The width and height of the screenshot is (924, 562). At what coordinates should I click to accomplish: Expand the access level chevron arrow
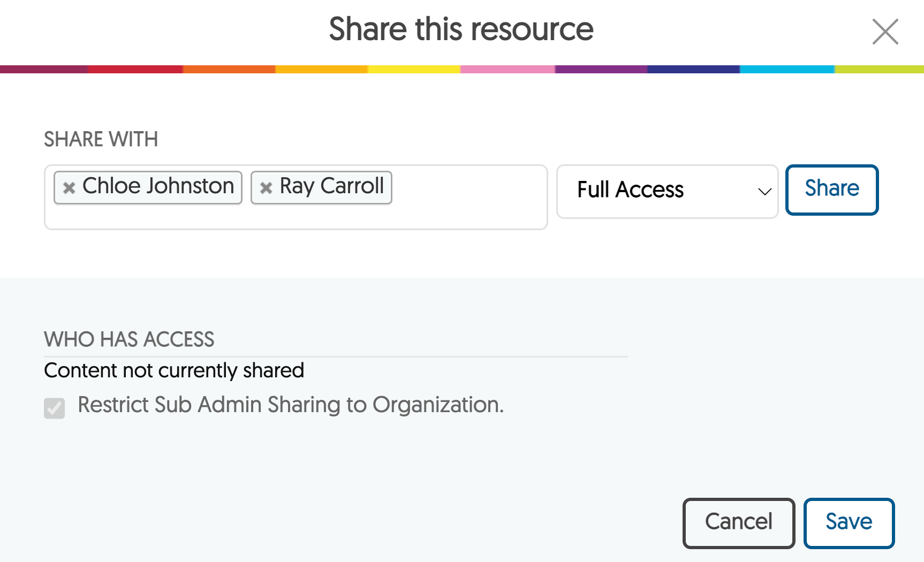tap(764, 191)
